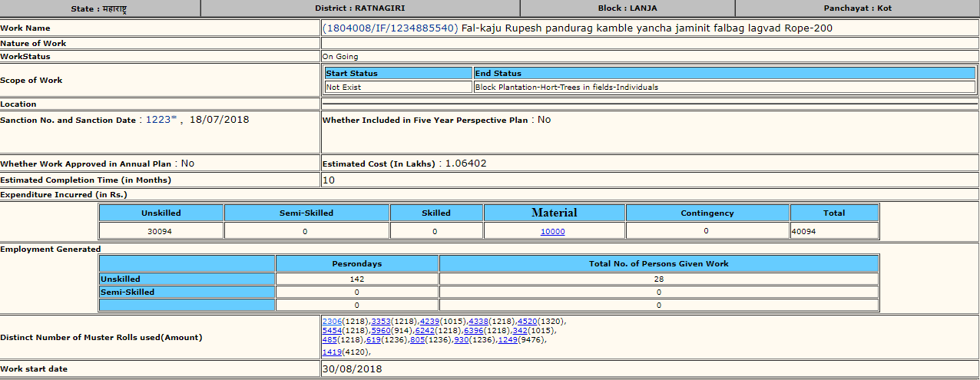This screenshot has height=380, width=980.
Task: Select the estimated cost value 1.06402
Action: pos(465,164)
